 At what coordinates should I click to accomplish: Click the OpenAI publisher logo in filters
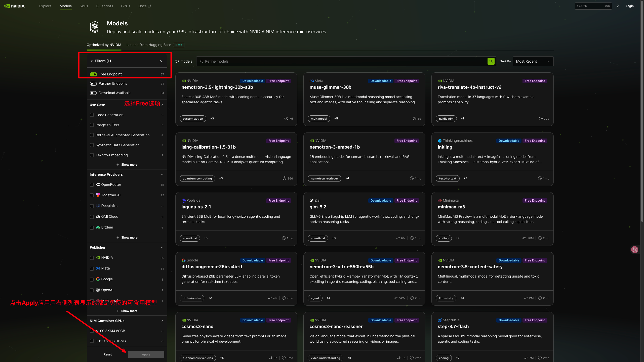(98, 290)
